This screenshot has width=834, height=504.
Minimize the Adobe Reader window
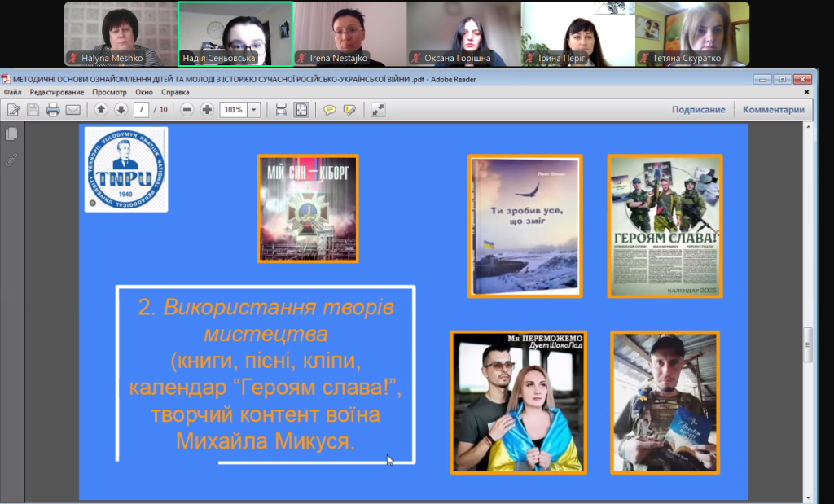[x=762, y=79]
